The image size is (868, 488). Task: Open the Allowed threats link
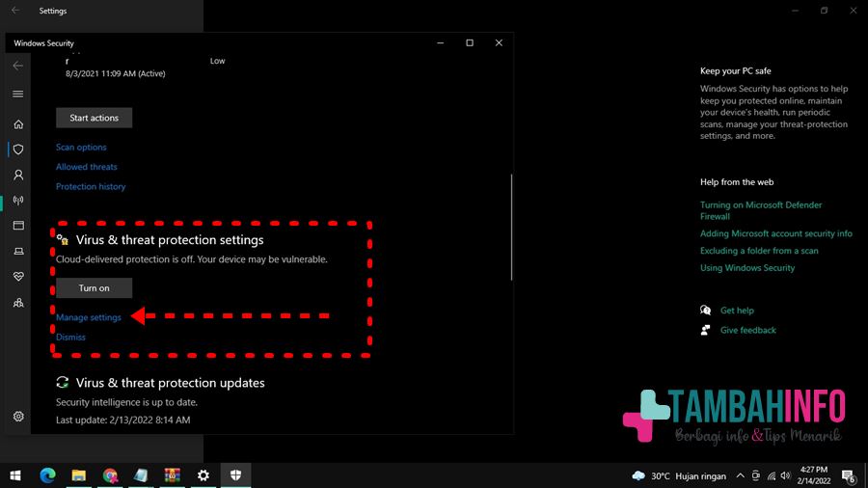pos(87,167)
